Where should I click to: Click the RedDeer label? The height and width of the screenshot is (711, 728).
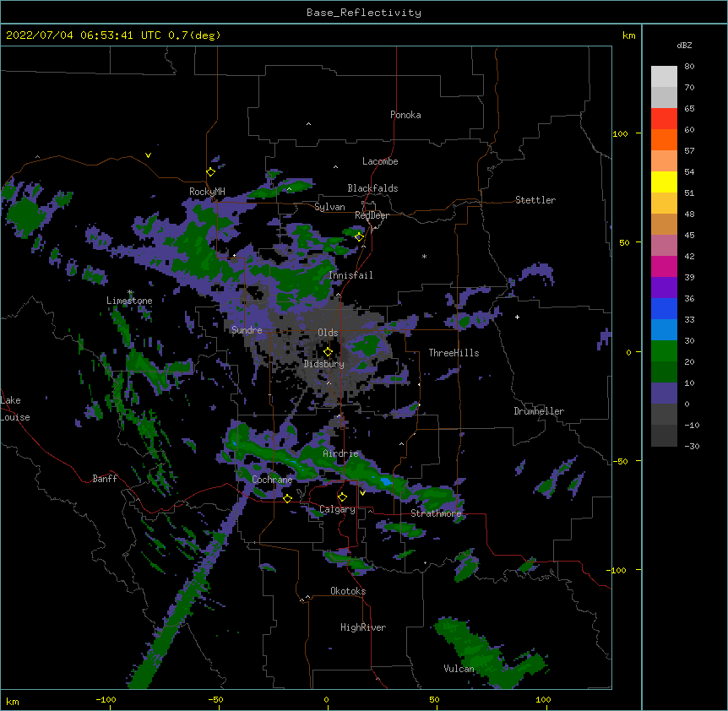click(372, 215)
